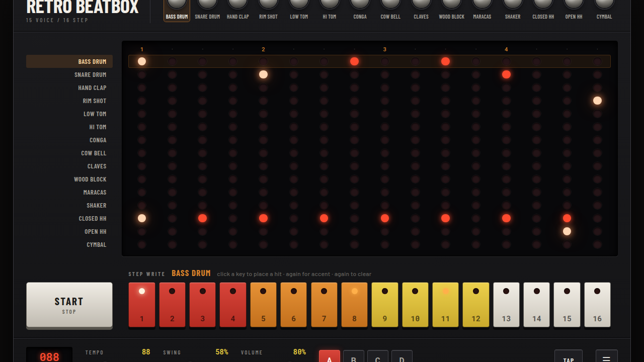Select the Hand Clap voice pad
The width and height of the screenshot is (644, 362).
pos(238,10)
